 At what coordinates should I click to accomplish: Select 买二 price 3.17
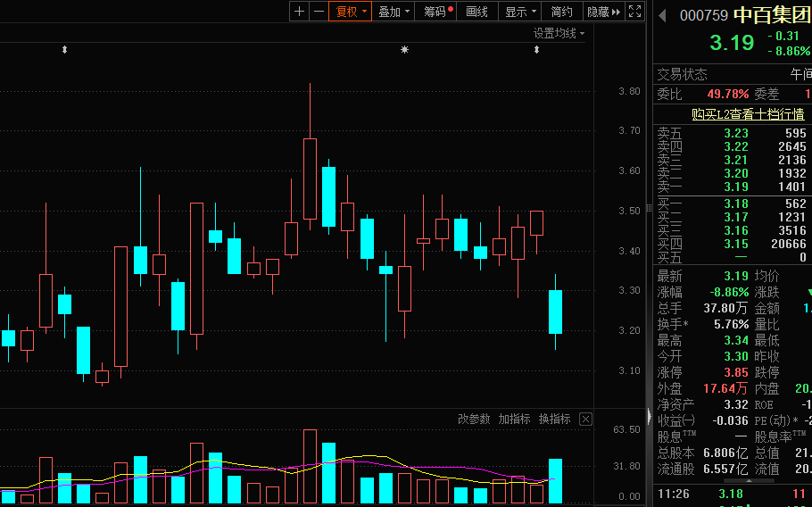click(x=736, y=217)
